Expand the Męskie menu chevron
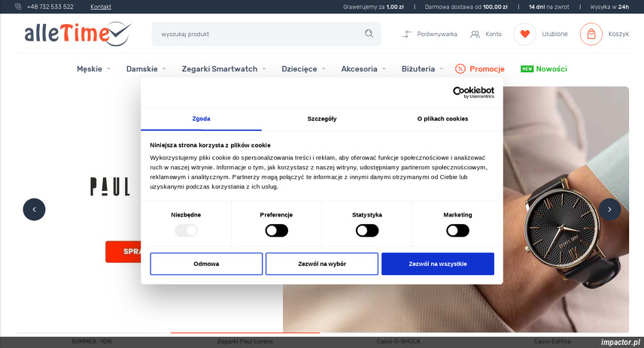This screenshot has height=348, width=644. (x=109, y=69)
